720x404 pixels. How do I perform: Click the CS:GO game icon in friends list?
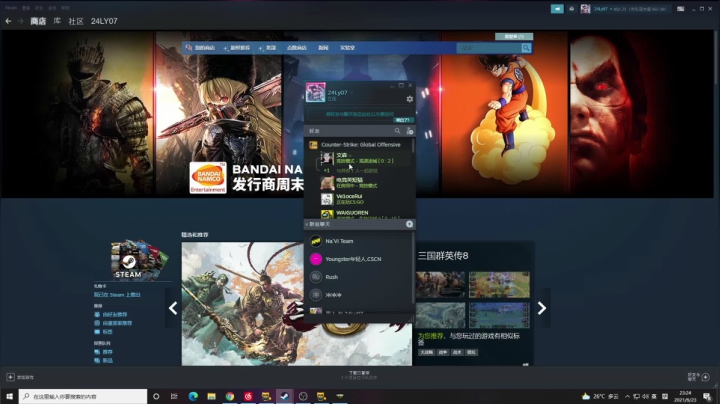[313, 145]
